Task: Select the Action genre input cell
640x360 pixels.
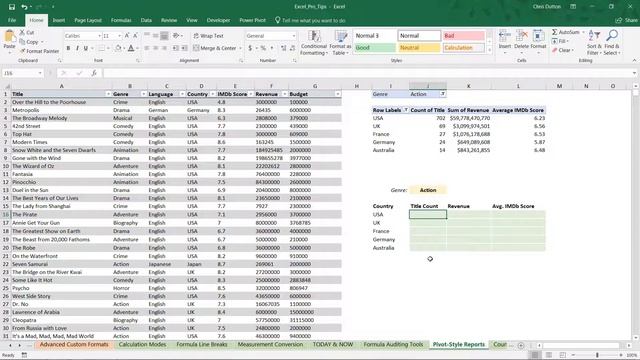Action: [x=428, y=190]
